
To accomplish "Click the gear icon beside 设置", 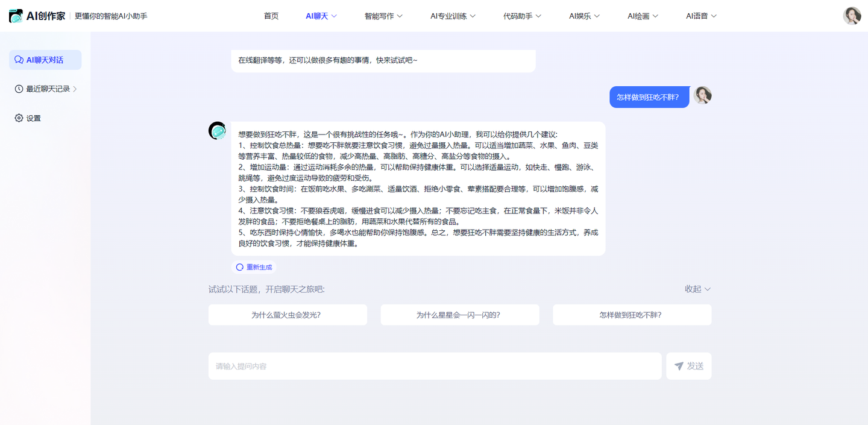I will click(19, 118).
